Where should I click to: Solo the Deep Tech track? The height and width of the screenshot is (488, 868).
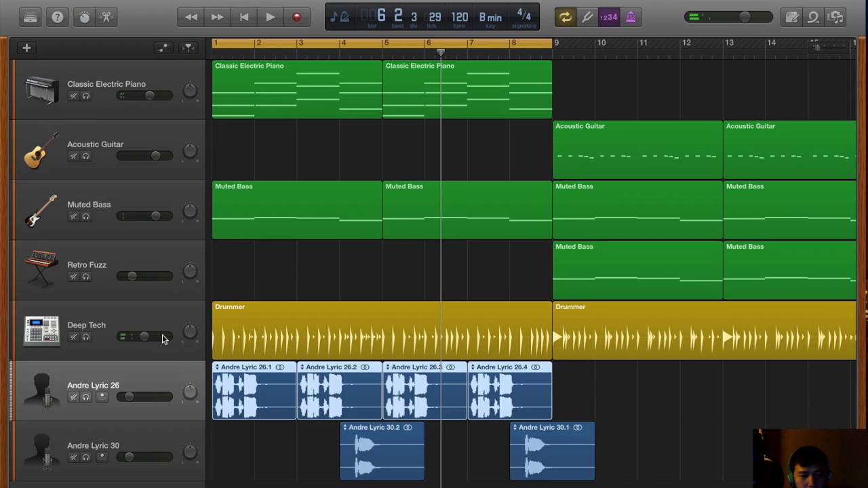(86, 337)
